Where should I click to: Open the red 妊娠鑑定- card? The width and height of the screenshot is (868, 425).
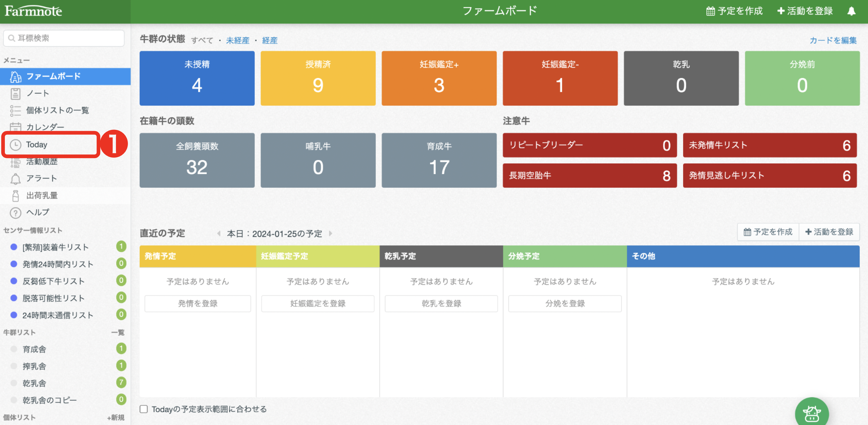coord(560,78)
